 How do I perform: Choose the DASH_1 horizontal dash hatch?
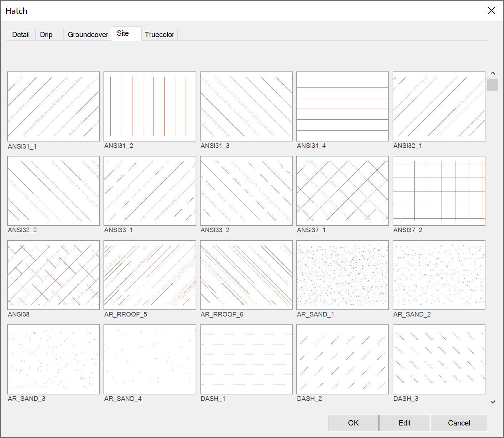(246, 359)
